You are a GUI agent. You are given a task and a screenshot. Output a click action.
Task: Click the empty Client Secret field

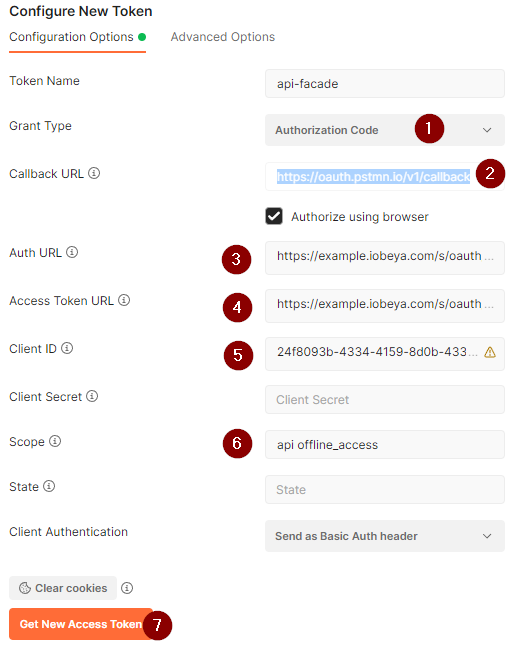click(385, 400)
